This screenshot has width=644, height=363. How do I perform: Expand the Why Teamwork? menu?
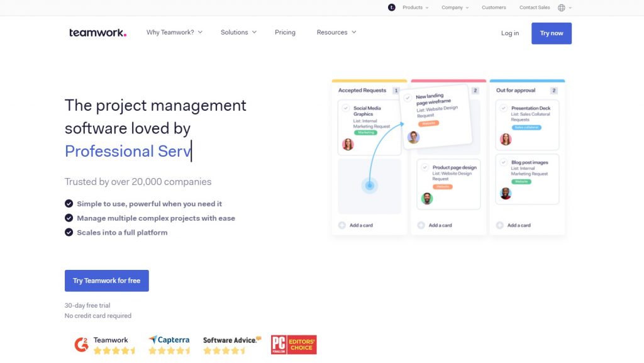point(175,32)
